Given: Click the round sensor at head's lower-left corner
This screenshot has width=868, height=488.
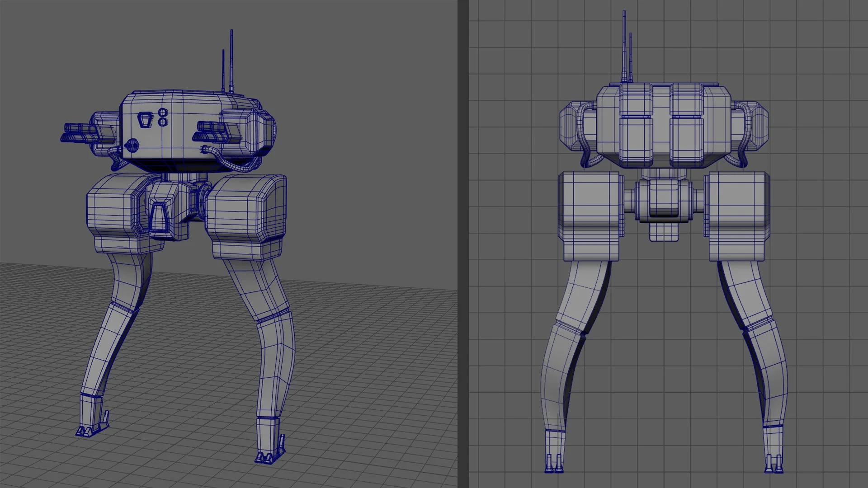Looking at the screenshot, I should (132, 145).
